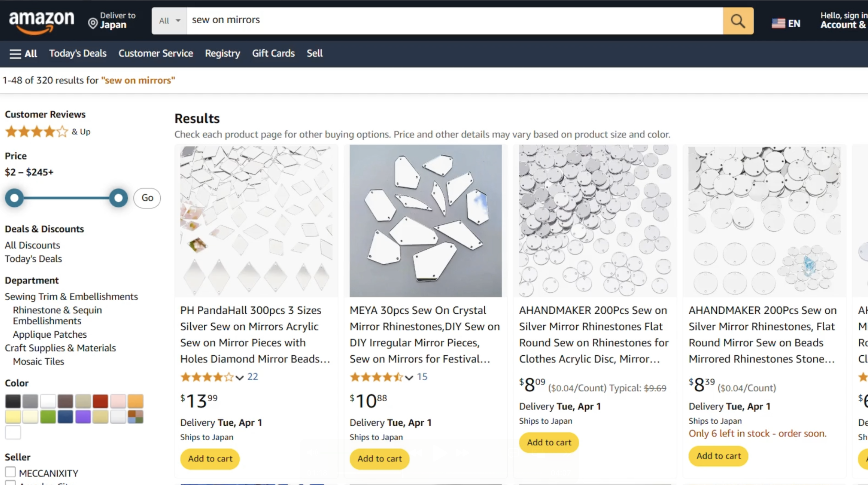Click MEYA product star rating
The width and height of the screenshot is (868, 485).
click(x=376, y=377)
